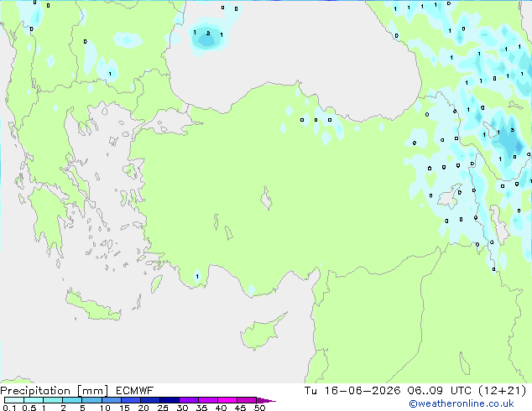
Task: Click the Lake Tuz outline in central Turkey
Action: click(266, 198)
